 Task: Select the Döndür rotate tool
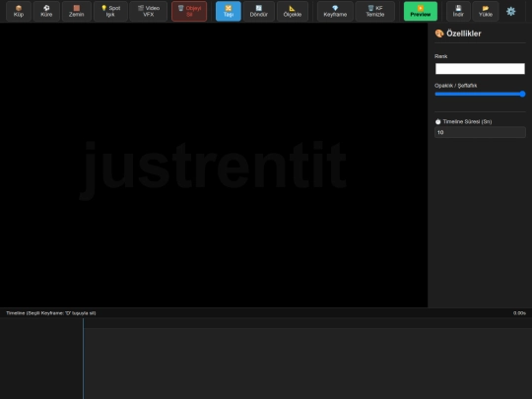(x=259, y=11)
